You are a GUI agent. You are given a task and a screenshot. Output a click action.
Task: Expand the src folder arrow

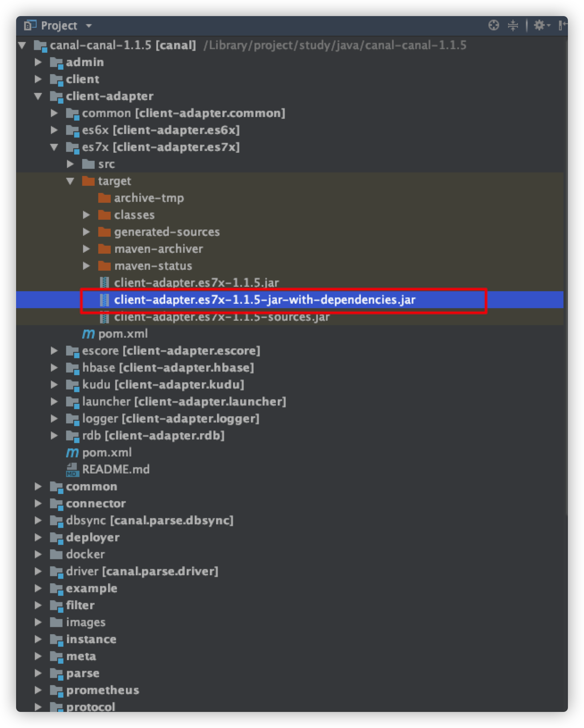[70, 164]
